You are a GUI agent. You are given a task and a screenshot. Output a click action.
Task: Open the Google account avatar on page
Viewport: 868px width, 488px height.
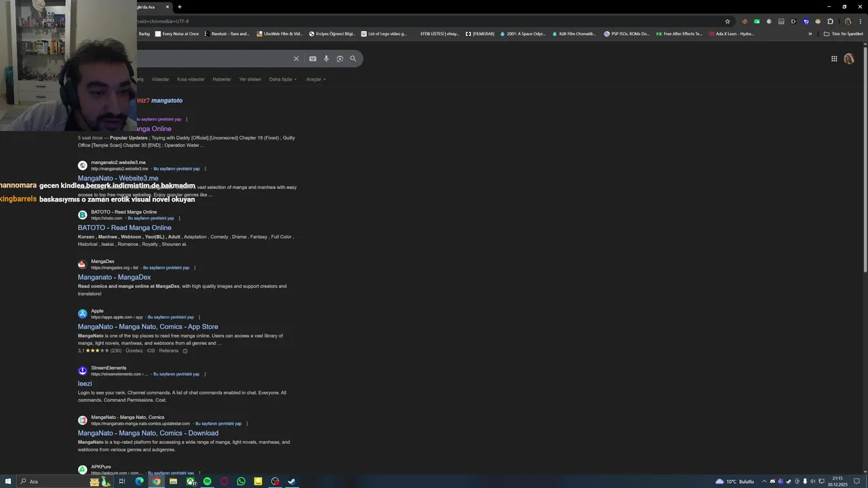coord(849,59)
